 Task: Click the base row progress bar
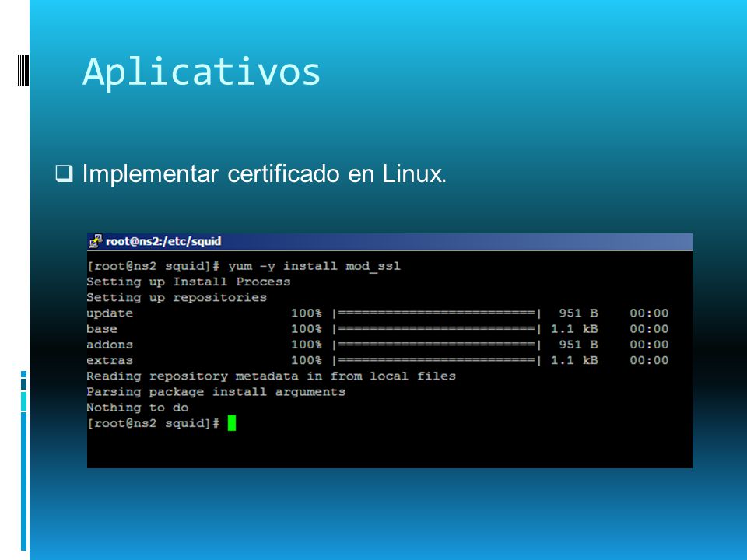tap(437, 329)
